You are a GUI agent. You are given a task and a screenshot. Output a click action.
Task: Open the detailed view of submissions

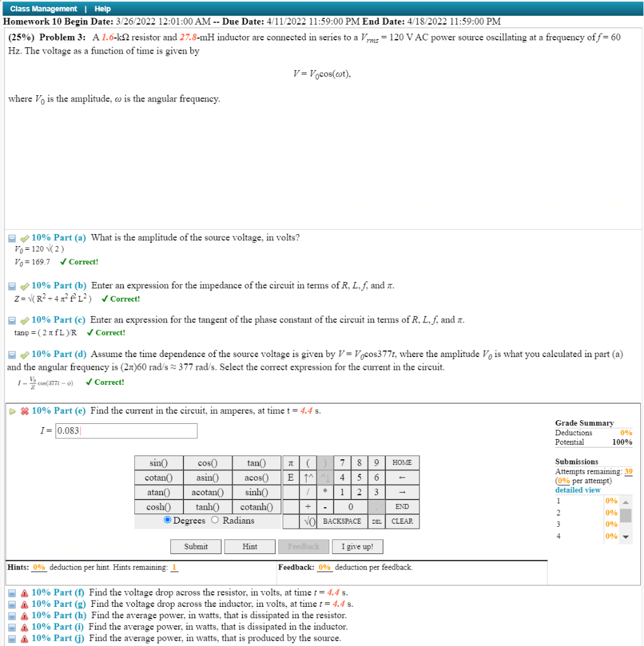click(577, 490)
